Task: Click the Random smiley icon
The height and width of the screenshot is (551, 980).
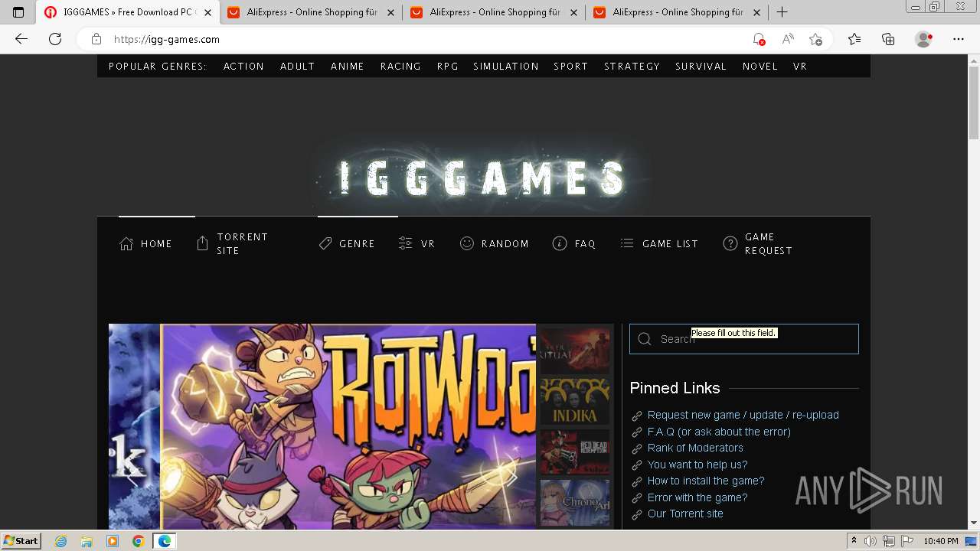Action: [x=466, y=243]
